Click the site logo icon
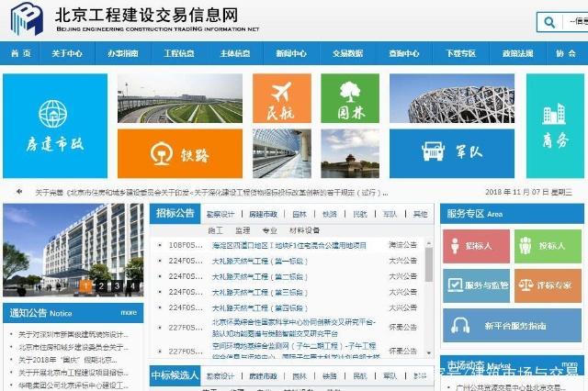 click(27, 18)
